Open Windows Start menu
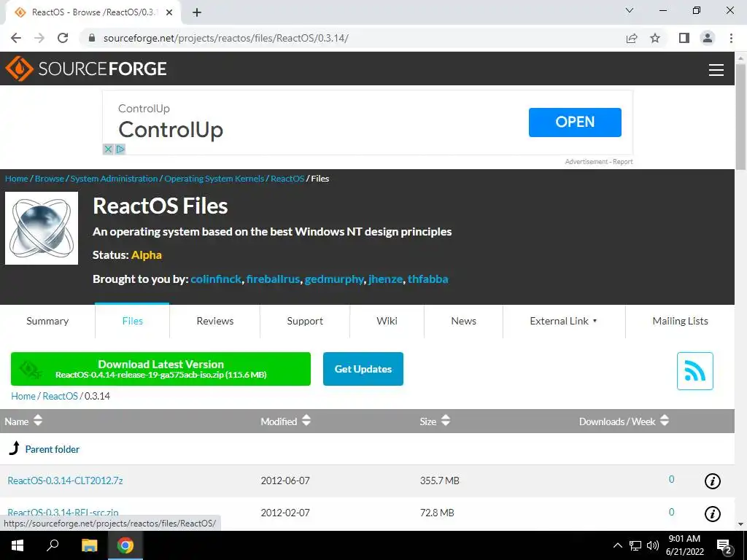This screenshot has height=560, width=747. (x=18, y=545)
